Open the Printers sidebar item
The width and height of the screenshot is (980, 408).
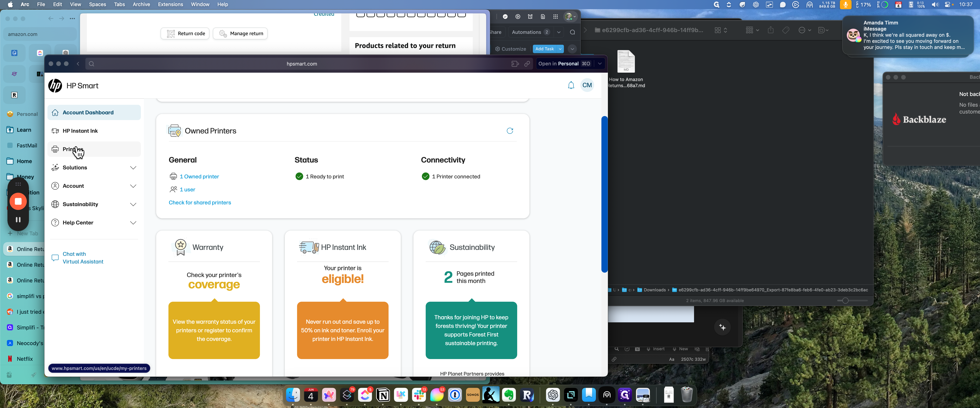[94, 149]
